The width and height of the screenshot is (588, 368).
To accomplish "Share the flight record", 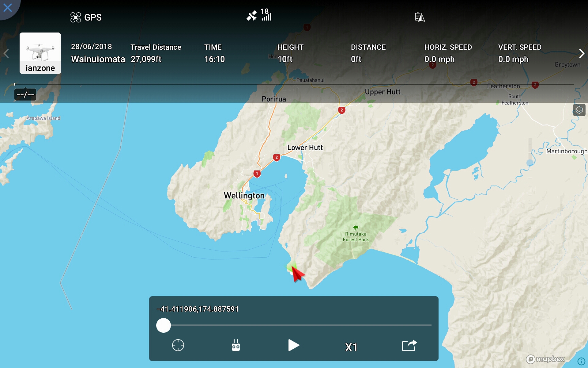I will pyautogui.click(x=409, y=345).
